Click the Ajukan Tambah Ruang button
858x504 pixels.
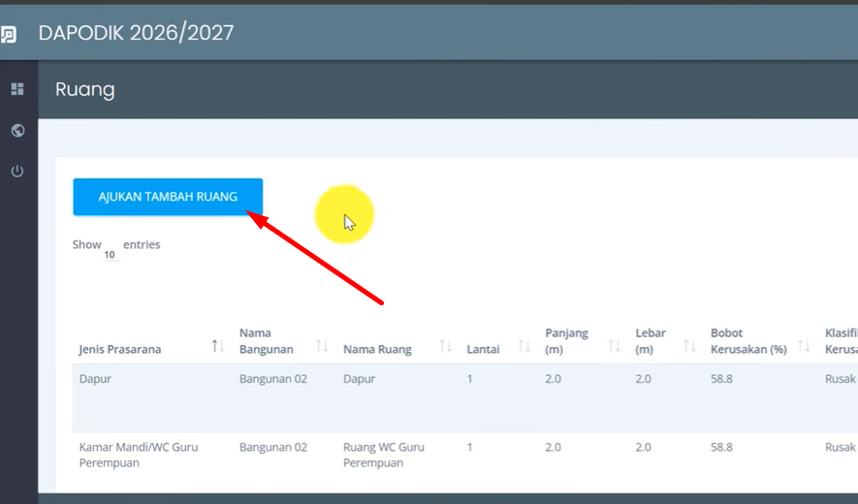[x=168, y=197]
